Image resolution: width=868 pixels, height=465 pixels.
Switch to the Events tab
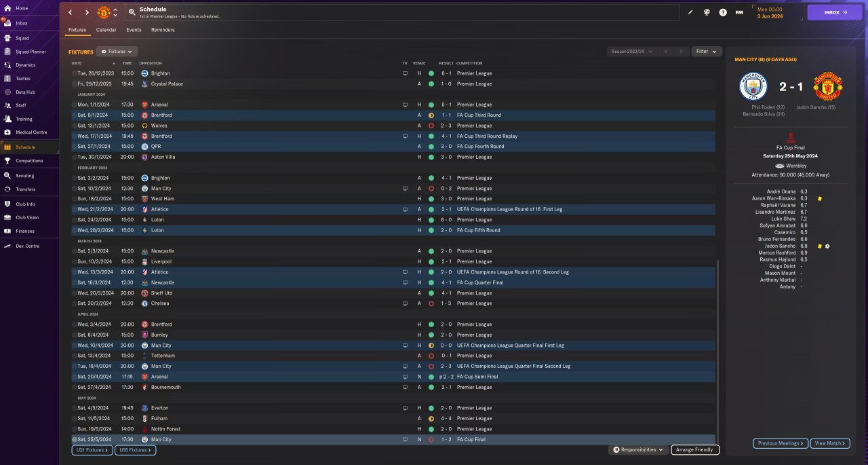(134, 30)
